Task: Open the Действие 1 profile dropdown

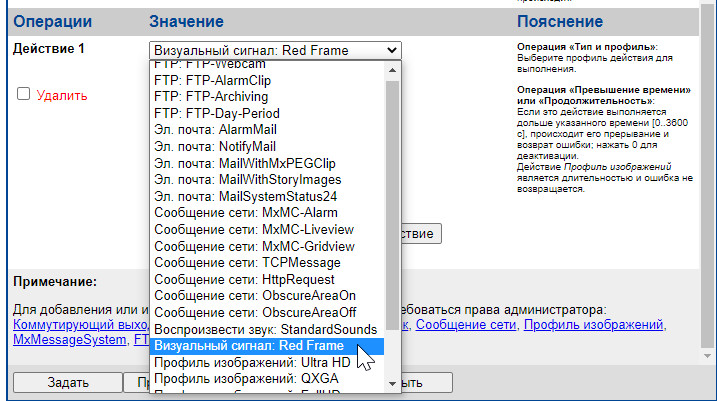Action: [x=275, y=50]
